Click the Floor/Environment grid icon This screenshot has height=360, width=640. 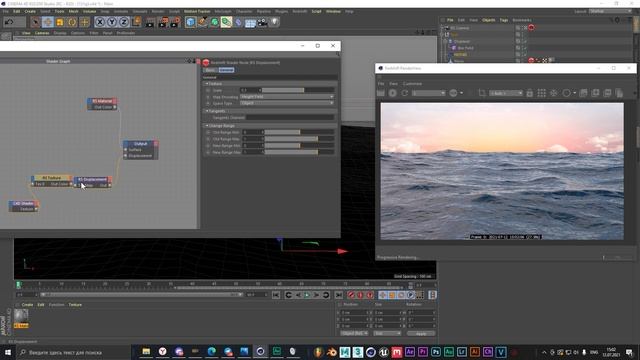tap(250, 22)
